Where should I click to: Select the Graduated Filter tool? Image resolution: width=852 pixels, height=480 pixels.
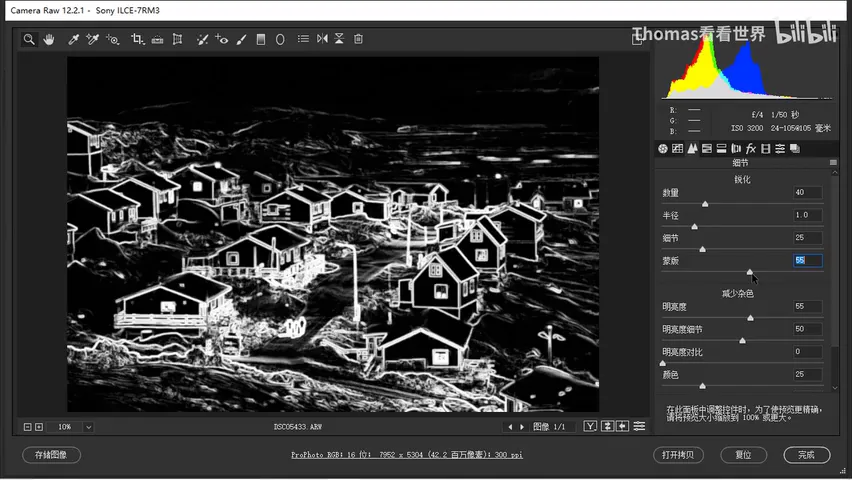click(261, 39)
